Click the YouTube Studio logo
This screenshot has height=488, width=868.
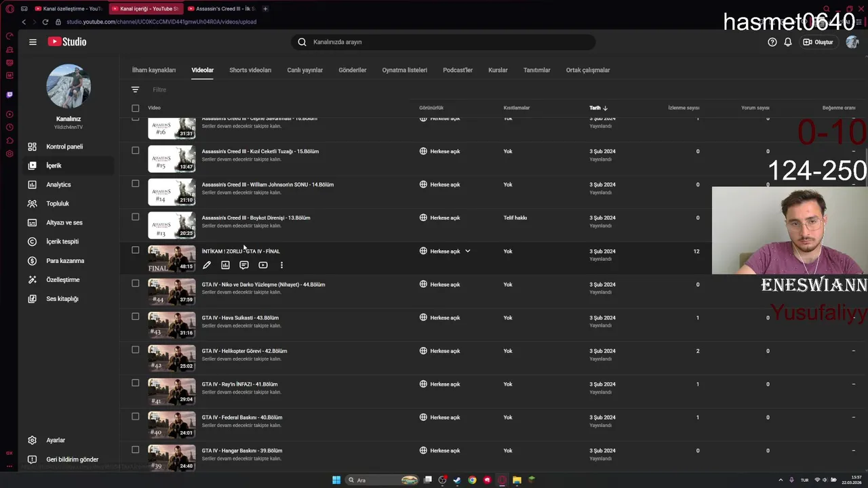point(67,42)
